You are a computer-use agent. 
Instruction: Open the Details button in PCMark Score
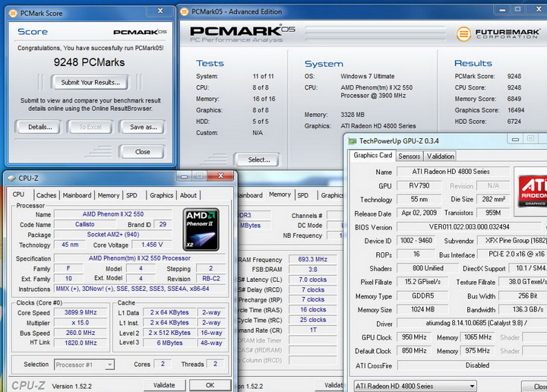coord(38,127)
